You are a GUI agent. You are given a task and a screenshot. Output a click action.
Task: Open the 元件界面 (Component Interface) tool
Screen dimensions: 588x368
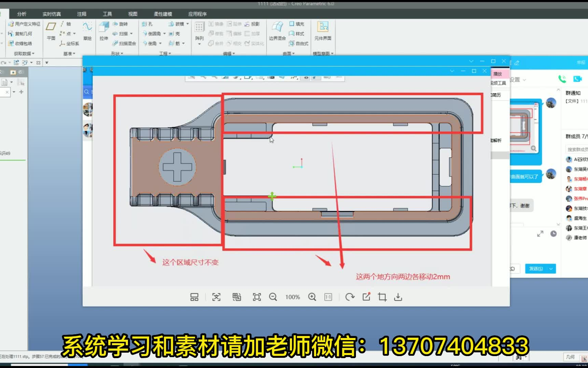pos(323,31)
